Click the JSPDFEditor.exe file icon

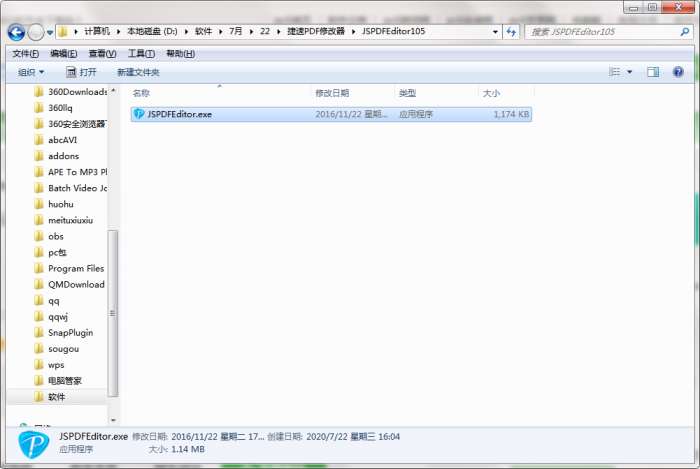[x=139, y=114]
